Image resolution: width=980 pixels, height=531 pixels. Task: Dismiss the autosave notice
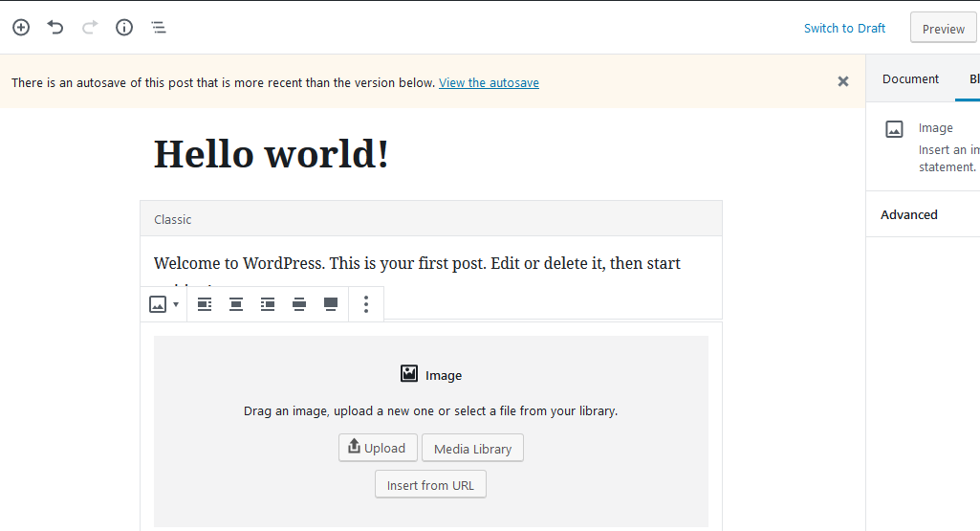click(x=843, y=81)
